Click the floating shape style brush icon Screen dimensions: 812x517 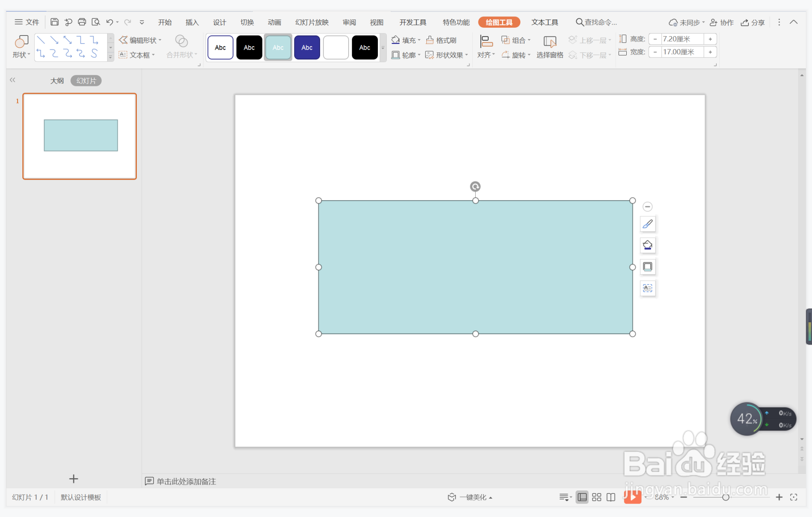(x=647, y=224)
